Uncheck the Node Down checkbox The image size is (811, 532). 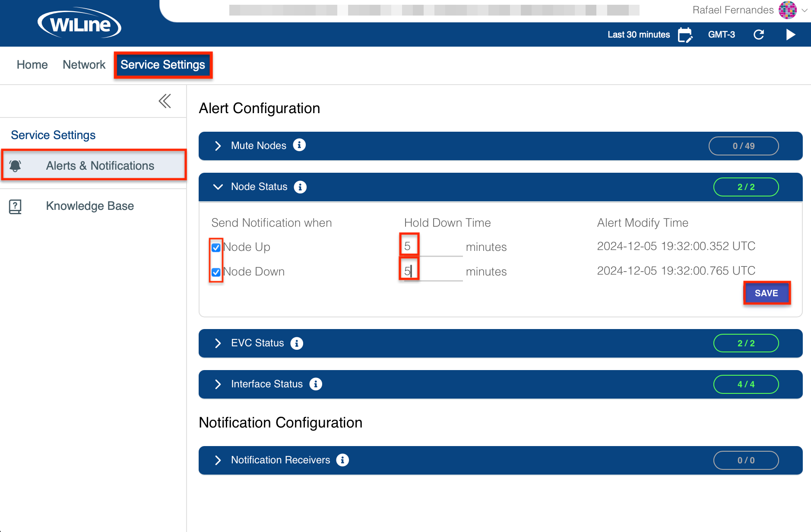[x=216, y=272]
